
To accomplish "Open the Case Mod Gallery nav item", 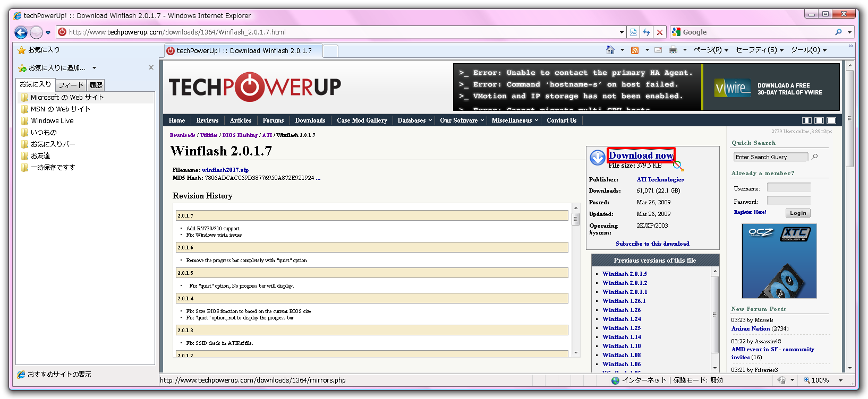I will pyautogui.click(x=362, y=120).
